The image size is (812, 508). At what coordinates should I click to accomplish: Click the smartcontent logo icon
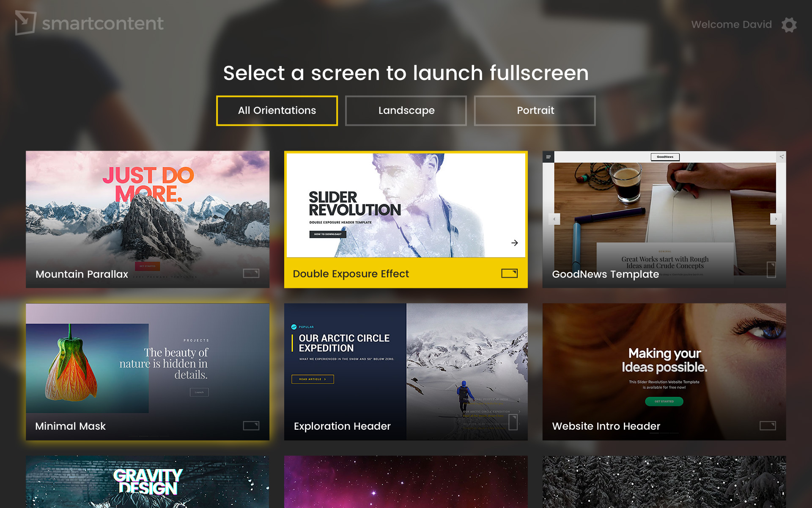click(x=25, y=23)
